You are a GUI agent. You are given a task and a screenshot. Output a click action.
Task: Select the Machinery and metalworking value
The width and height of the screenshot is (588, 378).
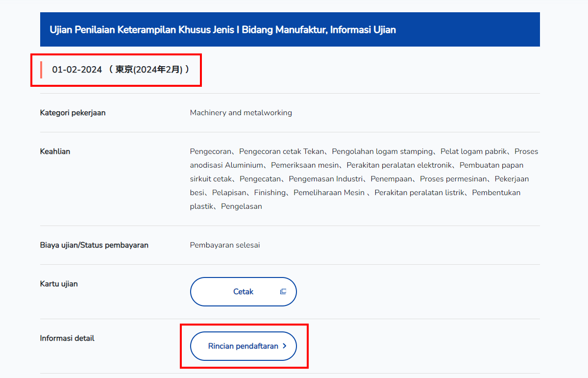pos(241,113)
